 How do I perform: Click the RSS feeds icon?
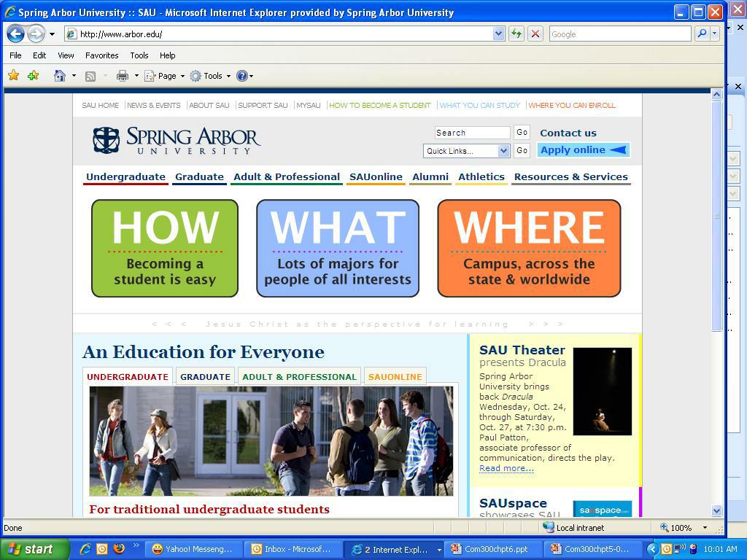[x=90, y=76]
